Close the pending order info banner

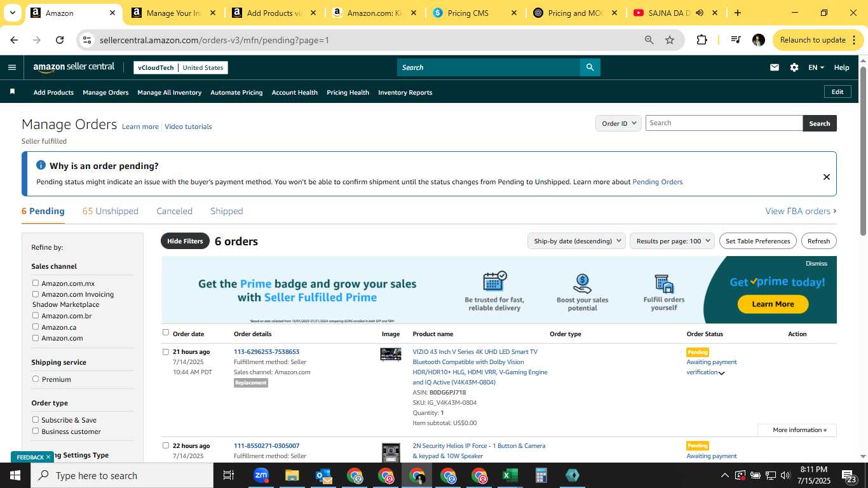pyautogui.click(x=826, y=177)
